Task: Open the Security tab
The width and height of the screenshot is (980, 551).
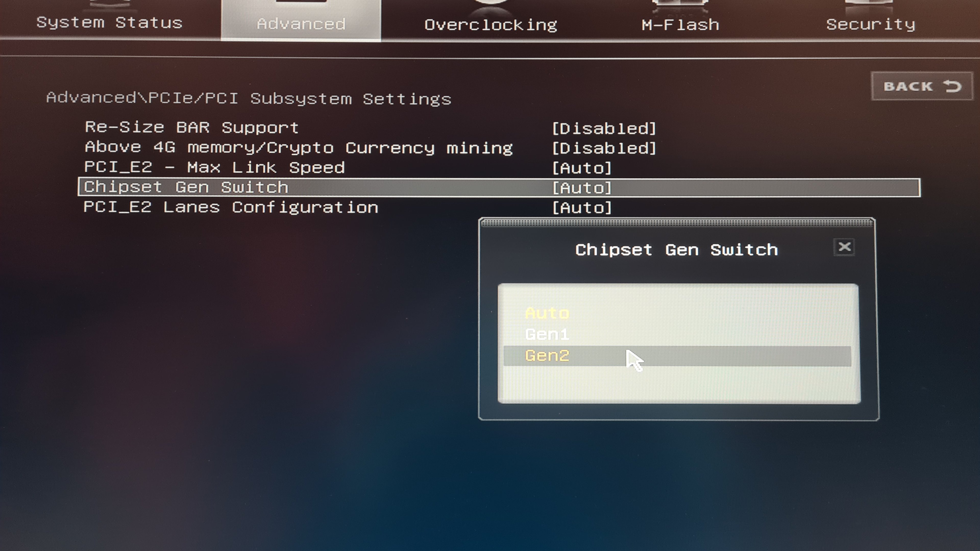Action: (871, 24)
